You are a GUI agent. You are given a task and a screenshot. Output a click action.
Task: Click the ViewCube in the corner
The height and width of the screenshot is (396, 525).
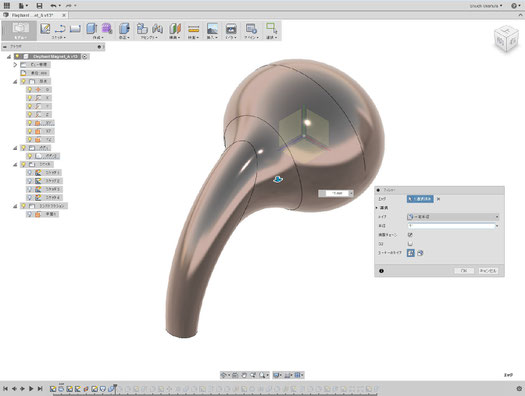506,39
